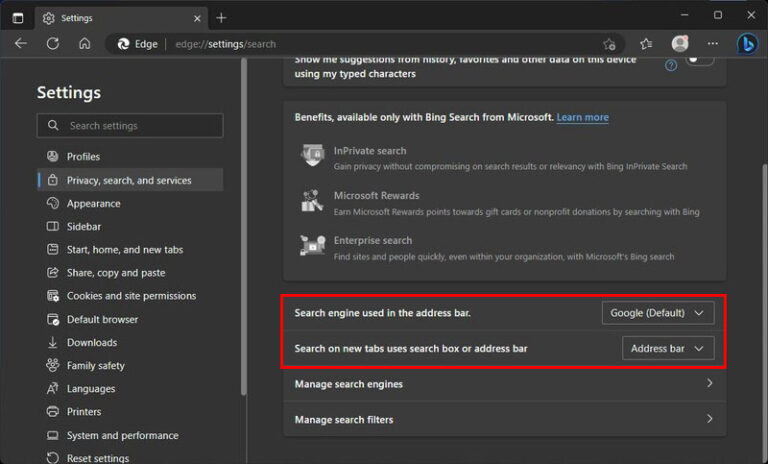Click the Profiles icon in sidebar
Screen dimensions: 768x464
pyautogui.click(x=52, y=156)
